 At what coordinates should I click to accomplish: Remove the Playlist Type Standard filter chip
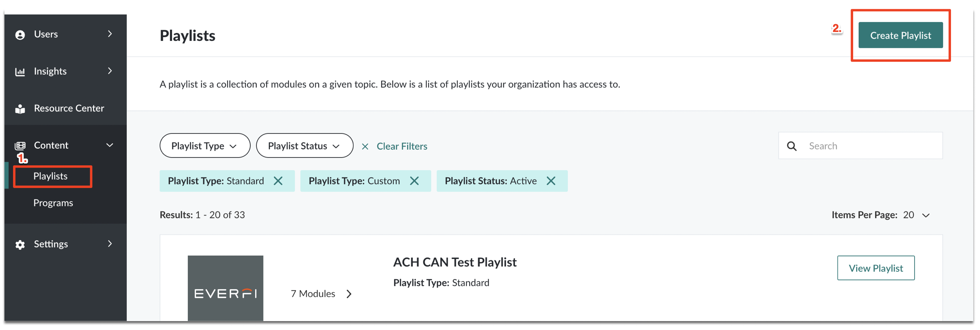(x=278, y=181)
